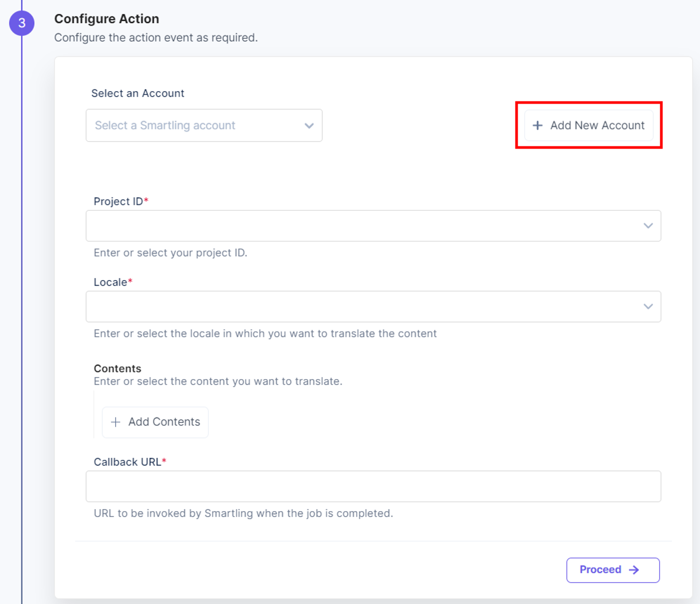Click the Project ID field label
This screenshot has height=604, width=700.
[121, 201]
